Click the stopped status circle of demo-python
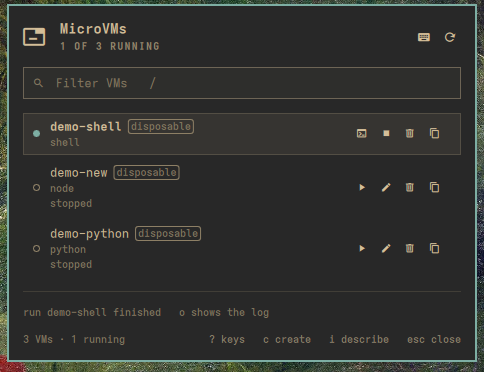This screenshot has width=484, height=372. pos(37,249)
